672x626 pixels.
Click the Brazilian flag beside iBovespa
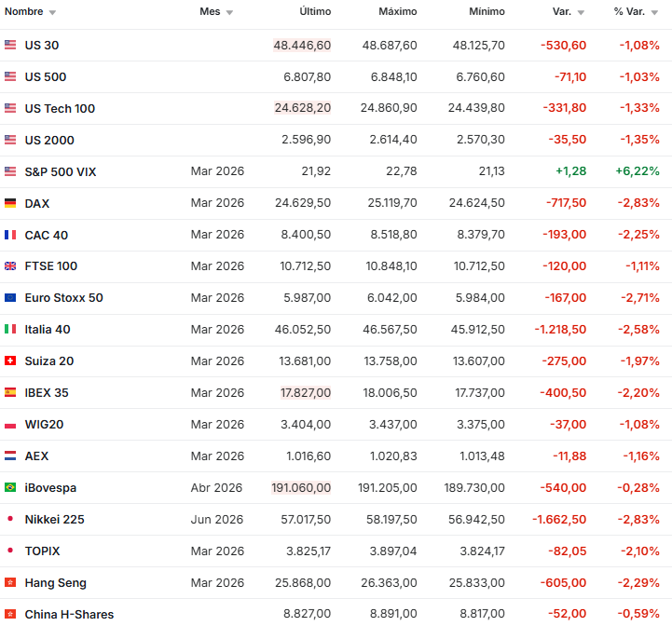click(x=10, y=488)
